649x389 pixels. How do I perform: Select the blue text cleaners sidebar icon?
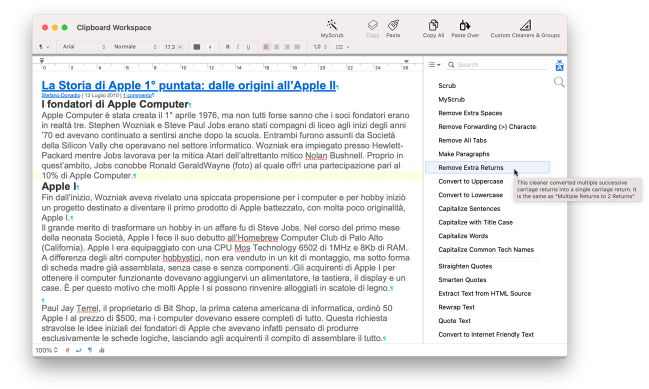[559, 65]
